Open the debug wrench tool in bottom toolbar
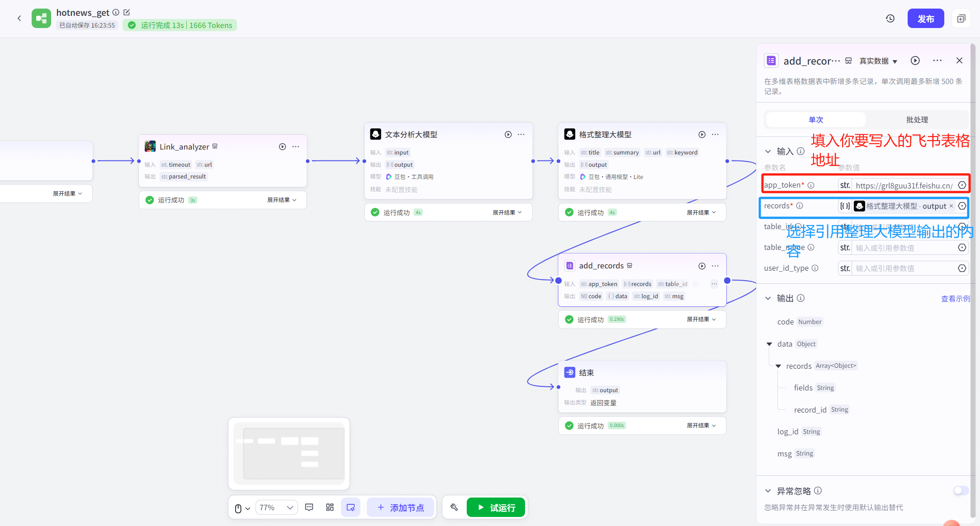The image size is (980, 526). point(454,507)
